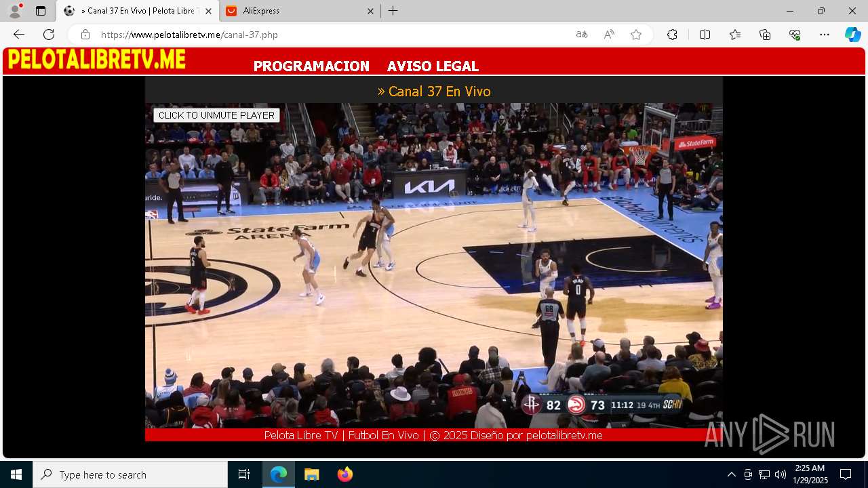
Task: Click the Pelota Libre TV footer text
Action: pyautogui.click(x=433, y=435)
